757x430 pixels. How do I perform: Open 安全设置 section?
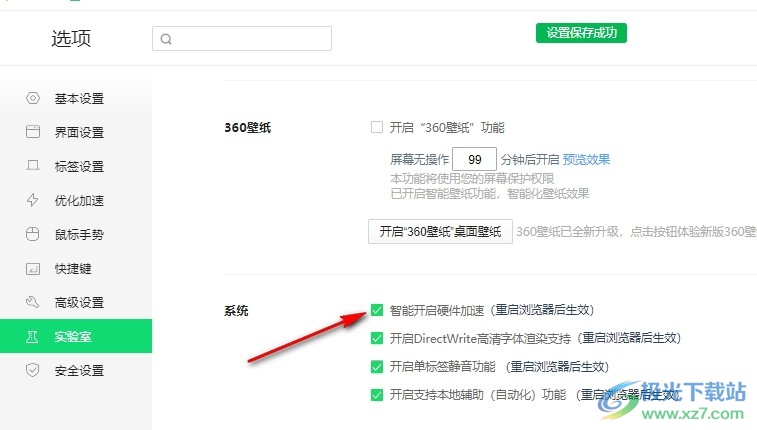point(76,371)
